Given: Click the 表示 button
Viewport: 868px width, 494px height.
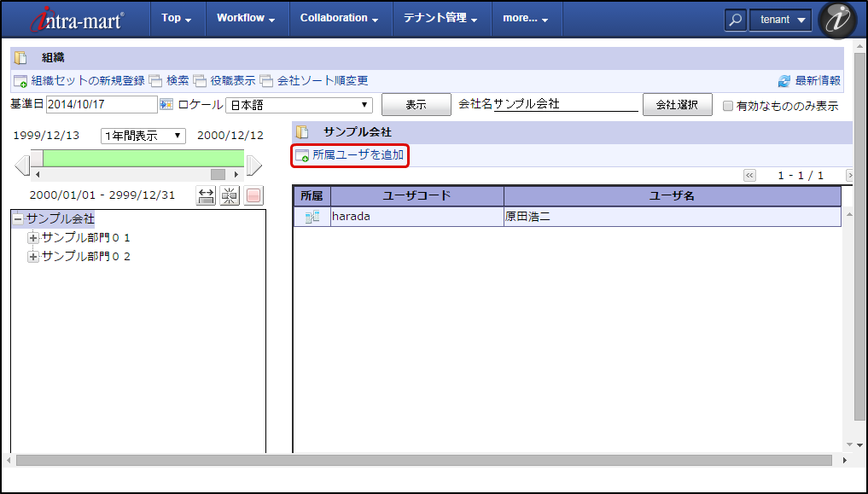Looking at the screenshot, I should tap(417, 105).
